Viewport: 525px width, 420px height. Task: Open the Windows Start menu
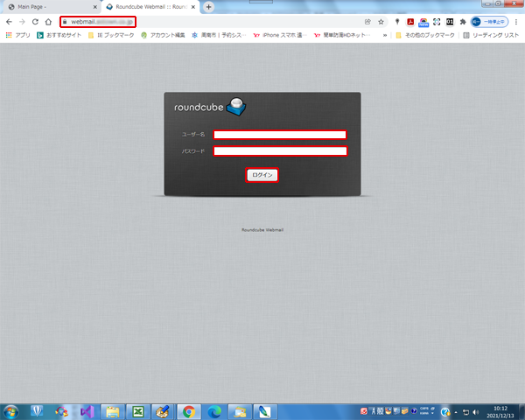tap(10, 411)
